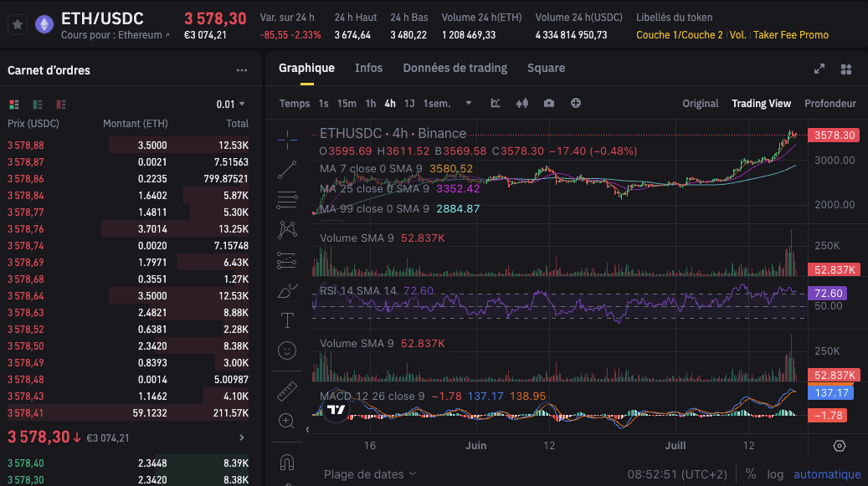
Task: Click the MACD 137.17 axis label
Action: coord(831,392)
